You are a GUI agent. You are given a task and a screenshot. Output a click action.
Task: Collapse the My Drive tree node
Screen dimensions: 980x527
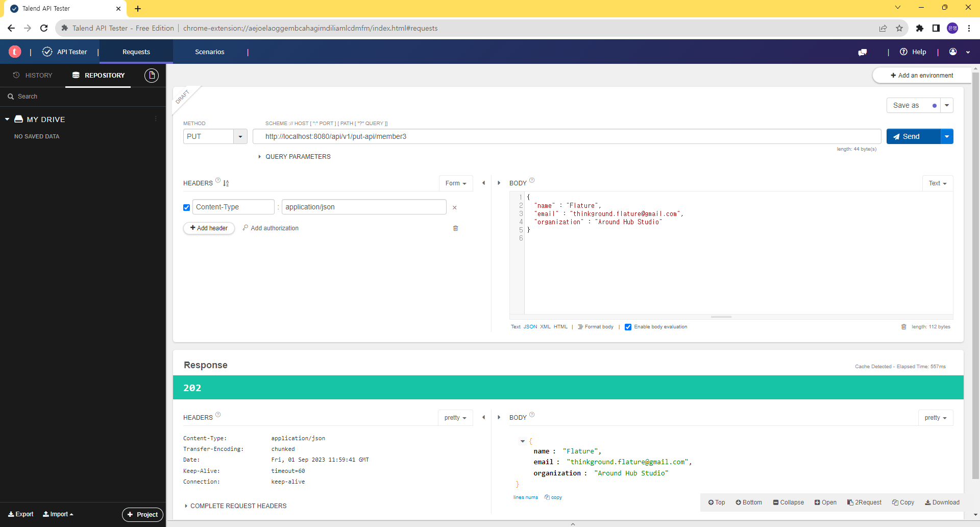(x=7, y=119)
